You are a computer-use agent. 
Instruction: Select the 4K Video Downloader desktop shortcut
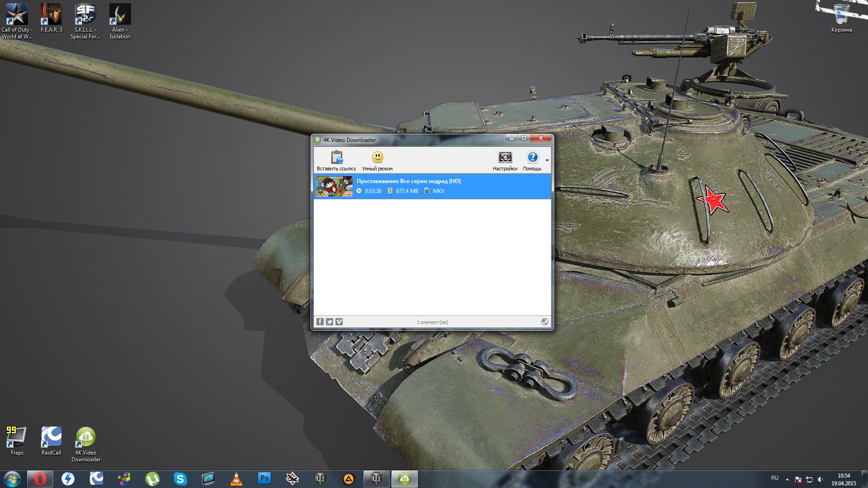[85, 444]
